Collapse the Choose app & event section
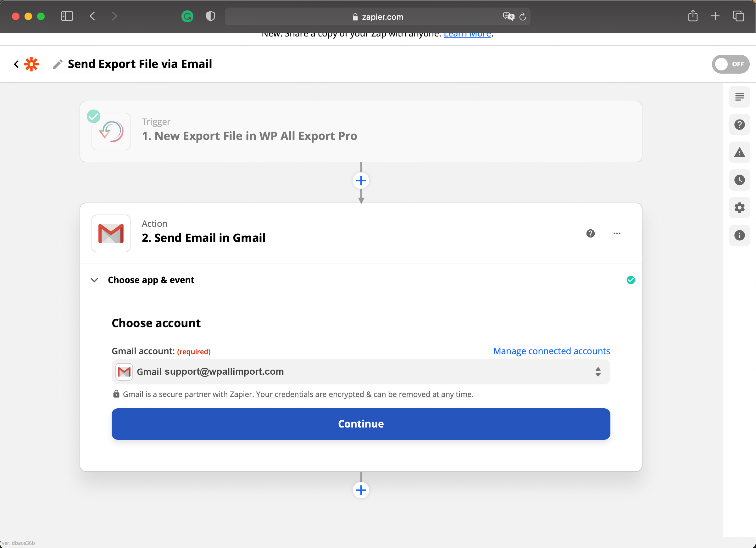 [94, 280]
